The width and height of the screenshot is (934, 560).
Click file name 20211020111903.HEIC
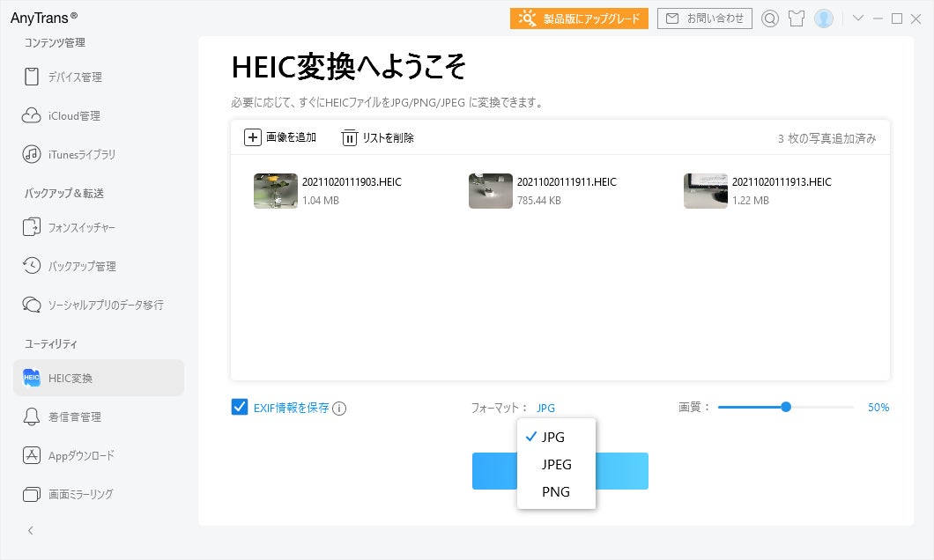pos(352,182)
